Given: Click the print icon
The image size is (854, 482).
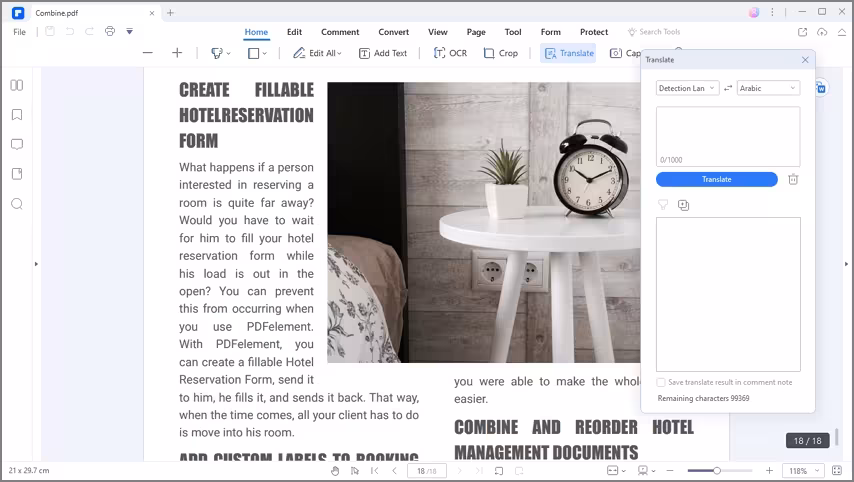Looking at the screenshot, I should click(x=110, y=31).
